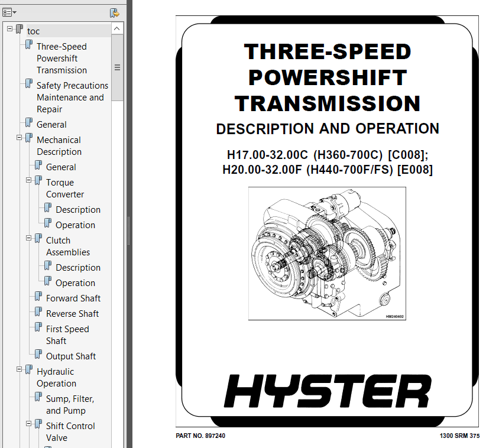499x448 pixels.
Task: Open Sump, Filter, and Pump bookmark
Action: pyautogui.click(x=70, y=404)
